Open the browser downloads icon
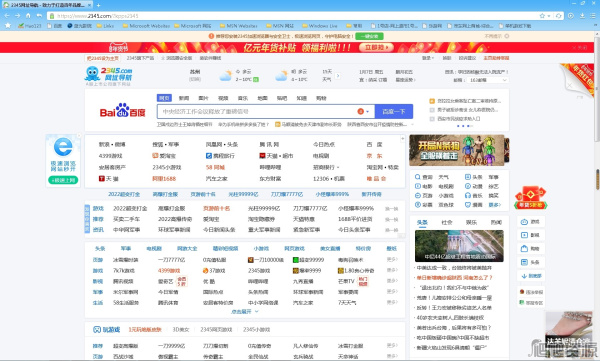The image size is (600, 361). point(582,16)
